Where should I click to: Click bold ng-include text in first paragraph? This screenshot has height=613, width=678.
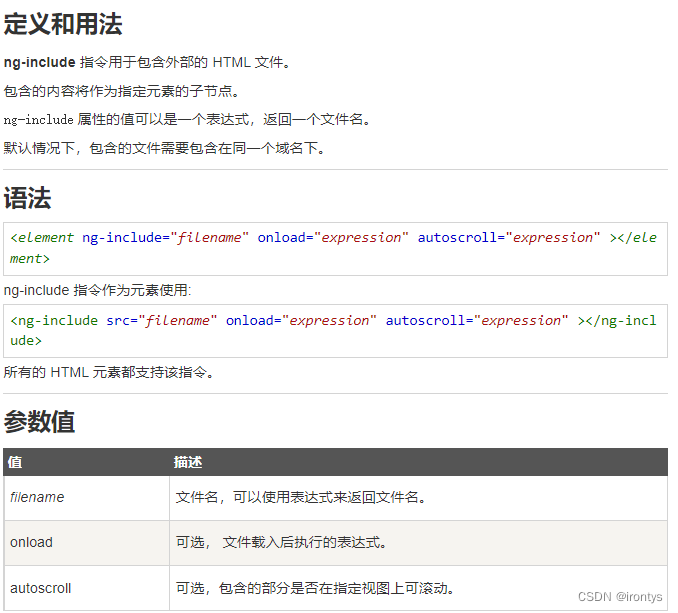[x=40, y=62]
